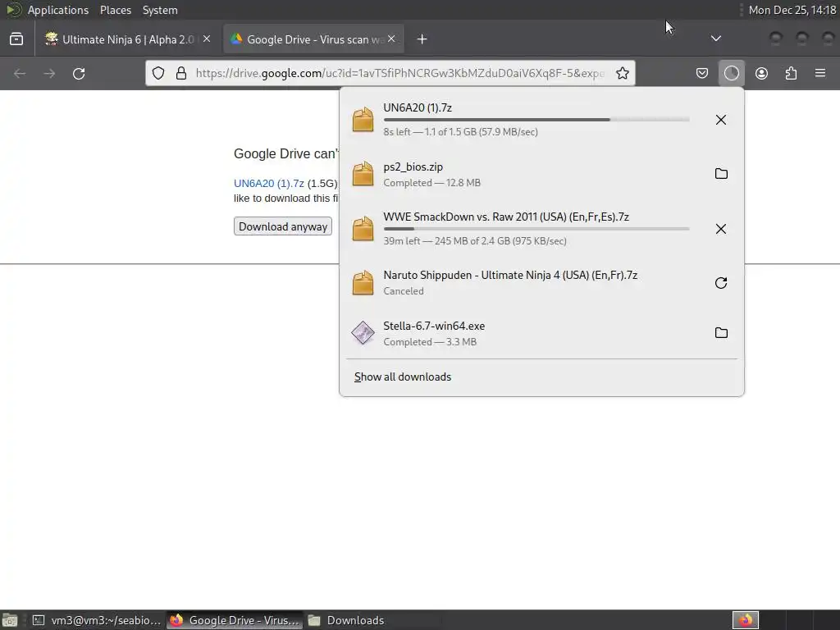Switch to the vm3 terminal taskbar window

[97, 620]
